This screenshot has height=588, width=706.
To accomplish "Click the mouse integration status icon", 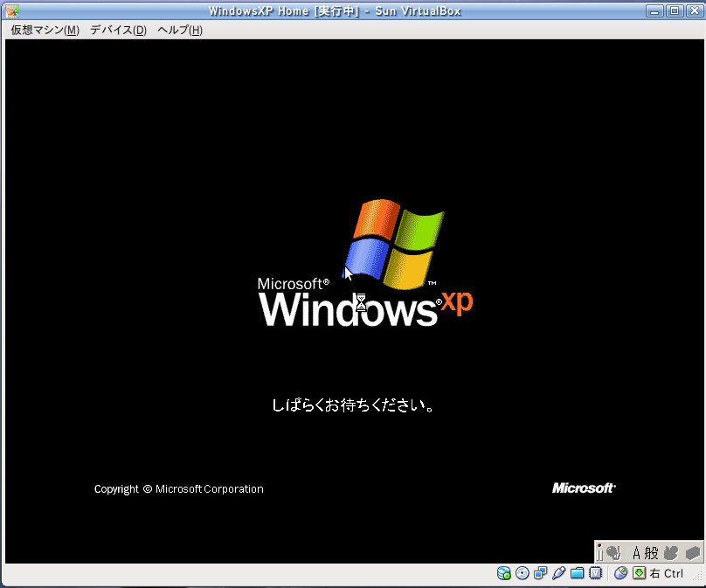I will coord(621,573).
